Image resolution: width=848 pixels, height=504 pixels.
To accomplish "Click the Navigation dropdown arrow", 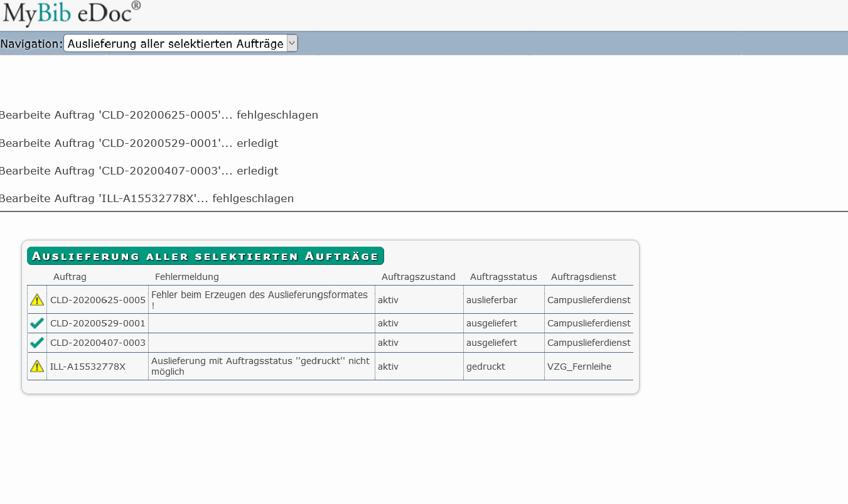I will pyautogui.click(x=291, y=43).
